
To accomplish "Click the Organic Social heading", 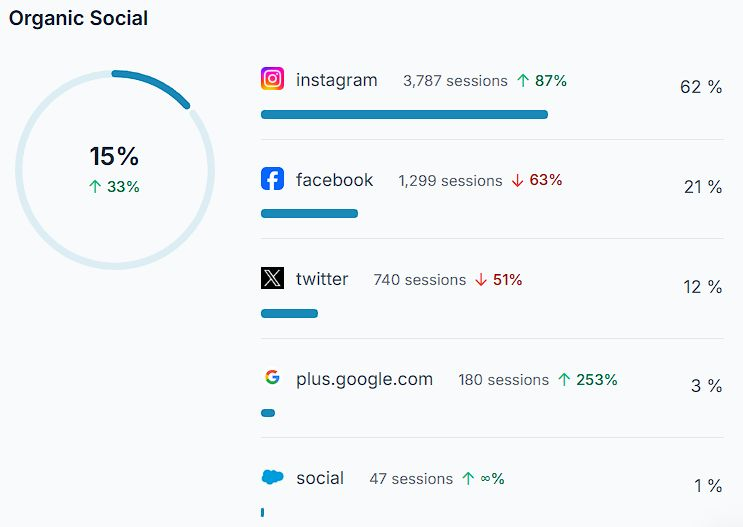I will click(78, 19).
